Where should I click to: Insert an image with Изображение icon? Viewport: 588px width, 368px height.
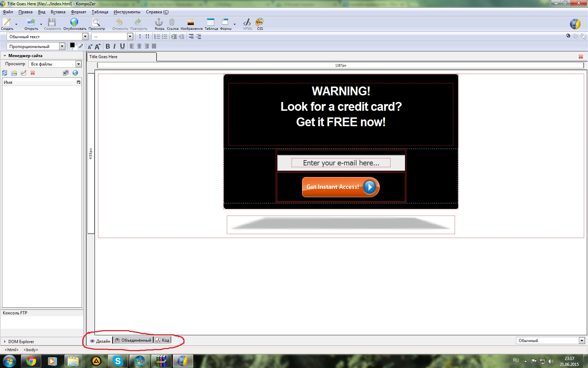pos(191,22)
